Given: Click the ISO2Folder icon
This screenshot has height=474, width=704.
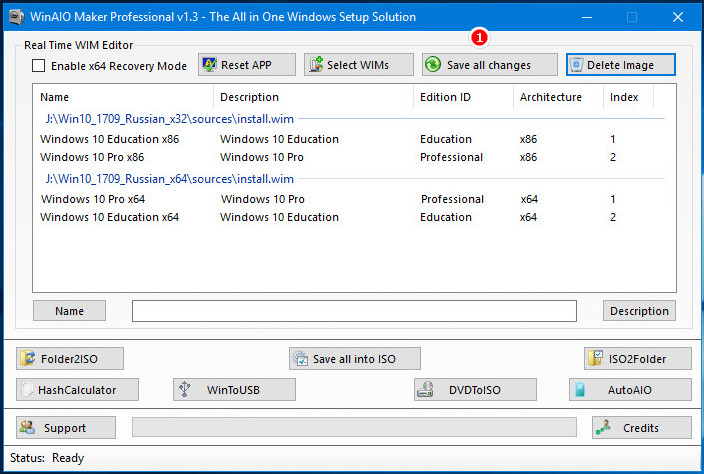Looking at the screenshot, I should 595,358.
